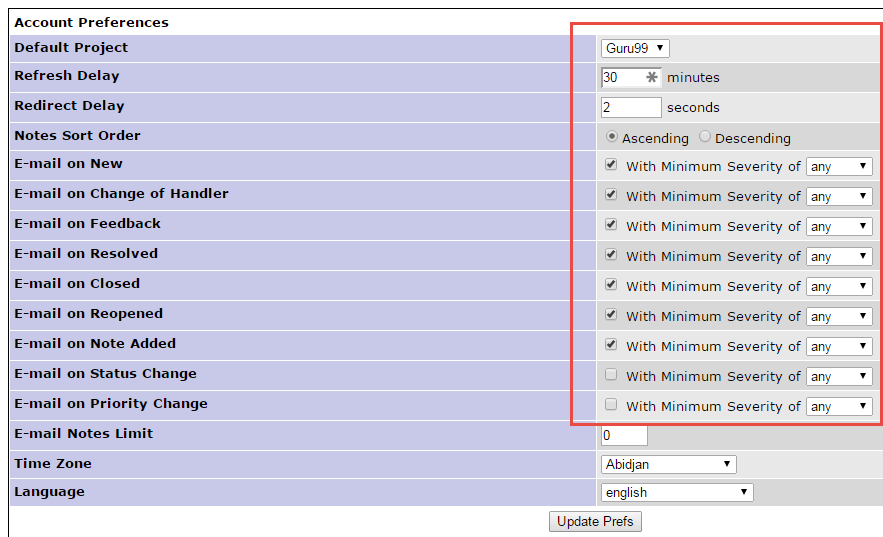Click the Update Prefs button
883x537 pixels.
click(x=595, y=521)
